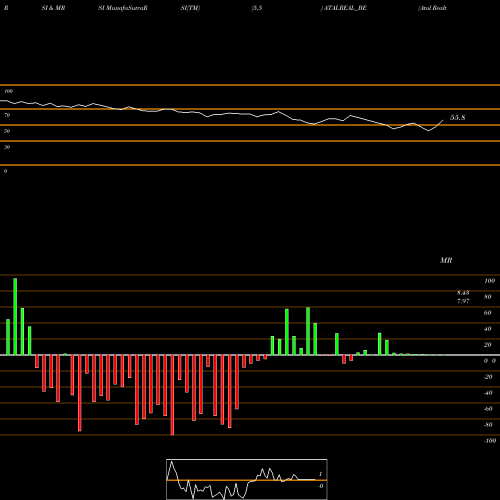
Task: Click the RSI value label 55.8
Action: click(x=457, y=118)
